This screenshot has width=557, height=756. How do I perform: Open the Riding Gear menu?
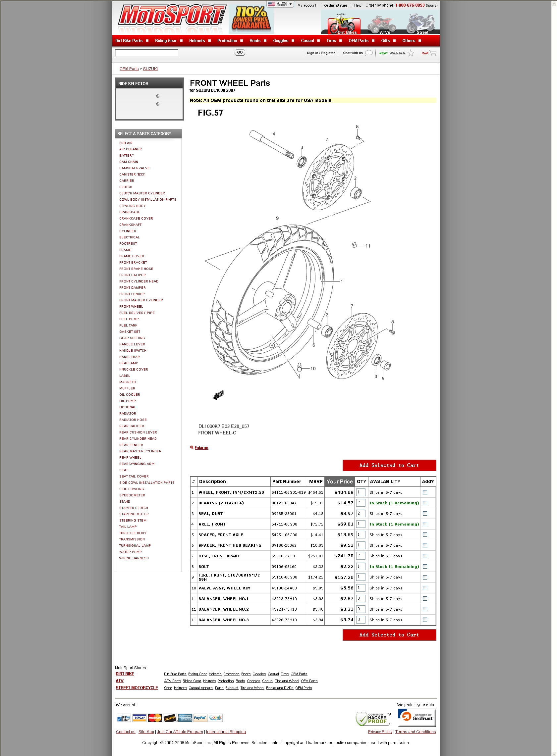pyautogui.click(x=166, y=41)
